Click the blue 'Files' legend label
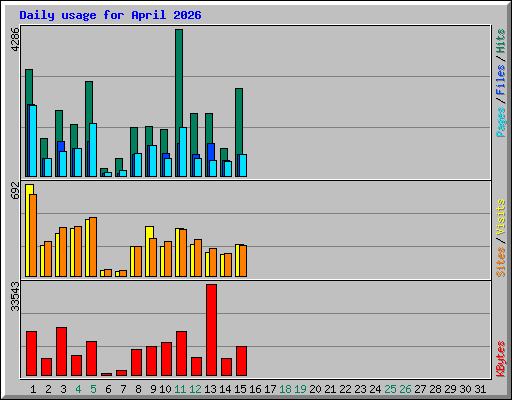 [x=501, y=80]
